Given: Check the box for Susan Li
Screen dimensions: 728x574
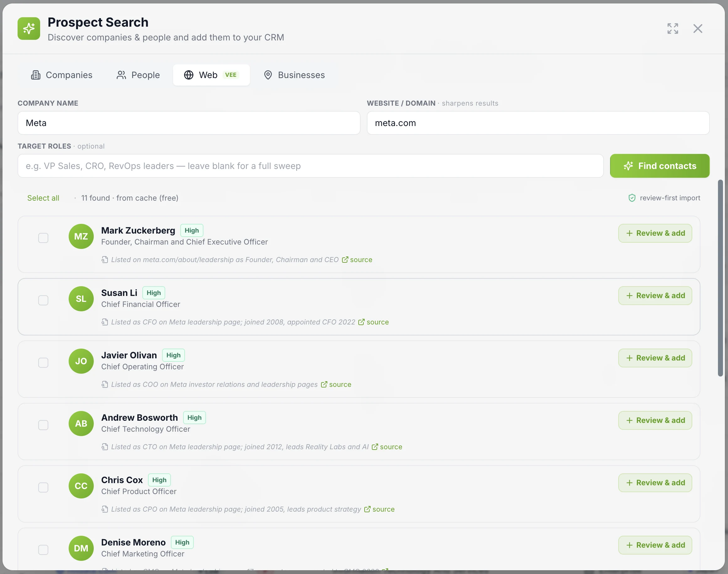Looking at the screenshot, I should point(43,300).
